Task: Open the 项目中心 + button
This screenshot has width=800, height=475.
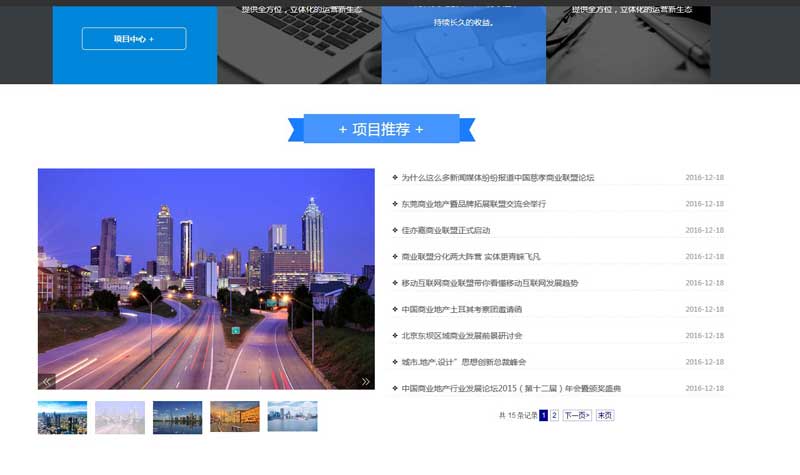Action: [x=134, y=39]
